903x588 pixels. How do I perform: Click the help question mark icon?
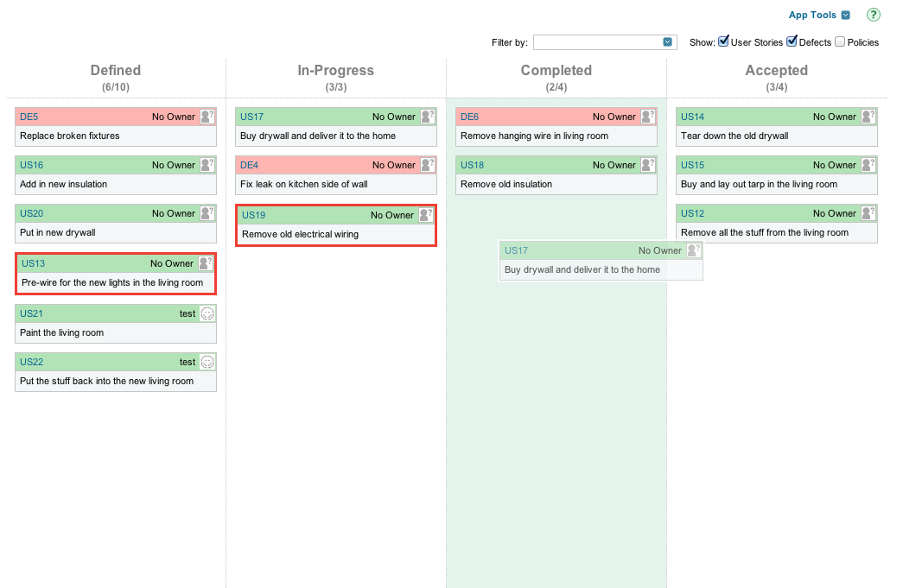pos(873,15)
